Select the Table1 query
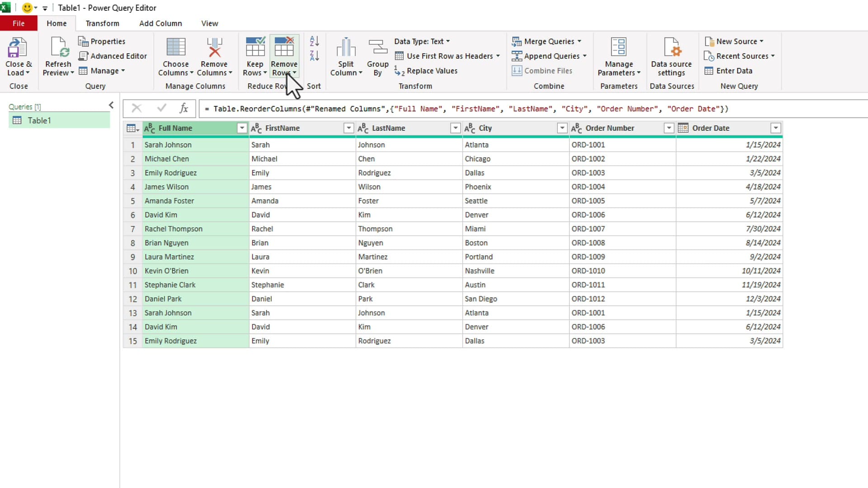The image size is (868, 488). (x=59, y=121)
